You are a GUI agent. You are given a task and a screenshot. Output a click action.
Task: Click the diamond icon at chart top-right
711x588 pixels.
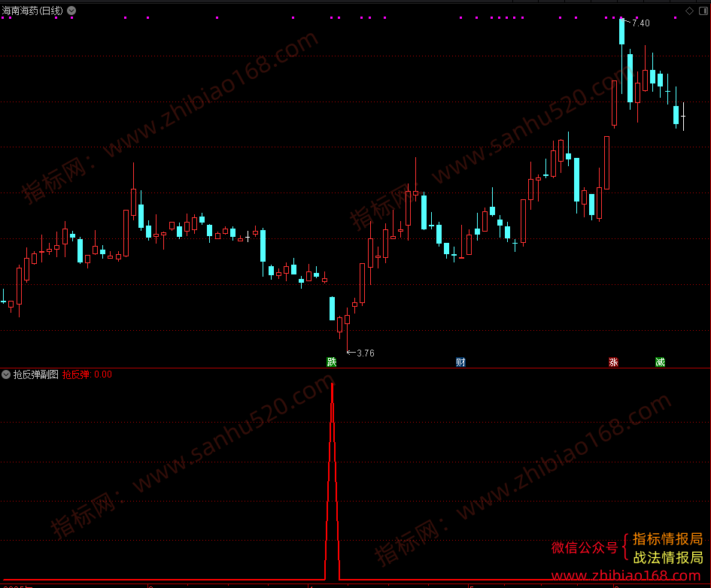tap(689, 11)
